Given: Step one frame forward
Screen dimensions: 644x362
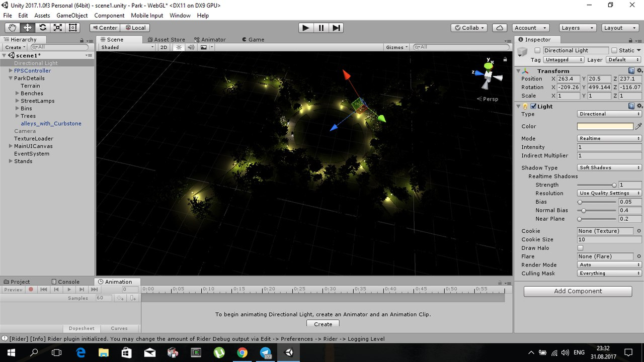Looking at the screenshot, I should [x=337, y=28].
